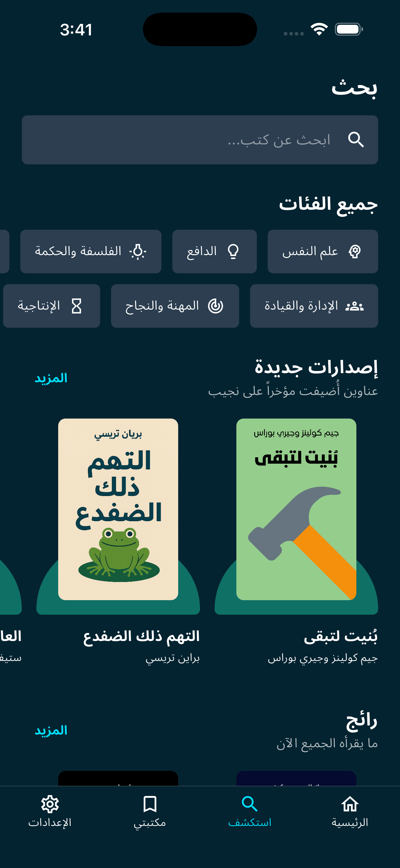Focus the ابحث عن كتب search field
Image resolution: width=400 pixels, height=868 pixels.
pyautogui.click(x=200, y=140)
